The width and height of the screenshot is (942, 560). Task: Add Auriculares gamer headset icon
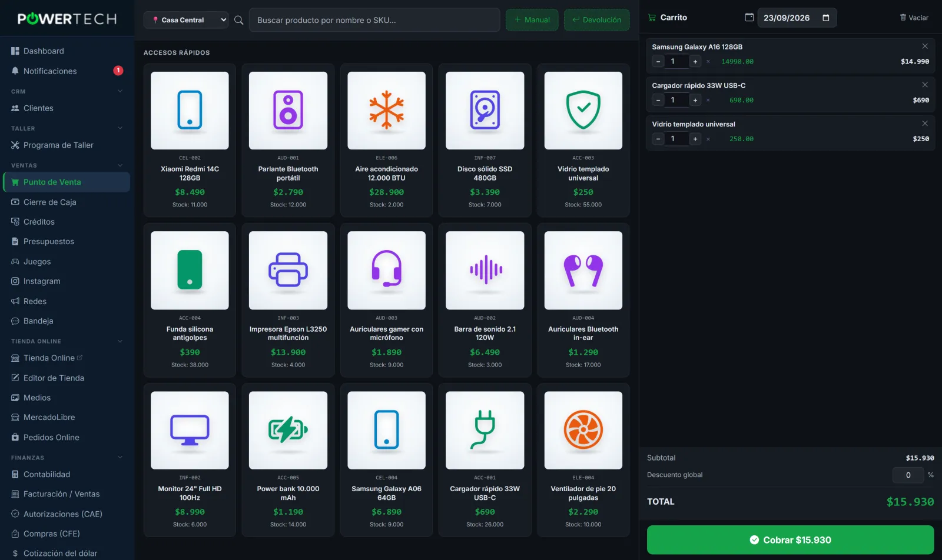tap(386, 271)
